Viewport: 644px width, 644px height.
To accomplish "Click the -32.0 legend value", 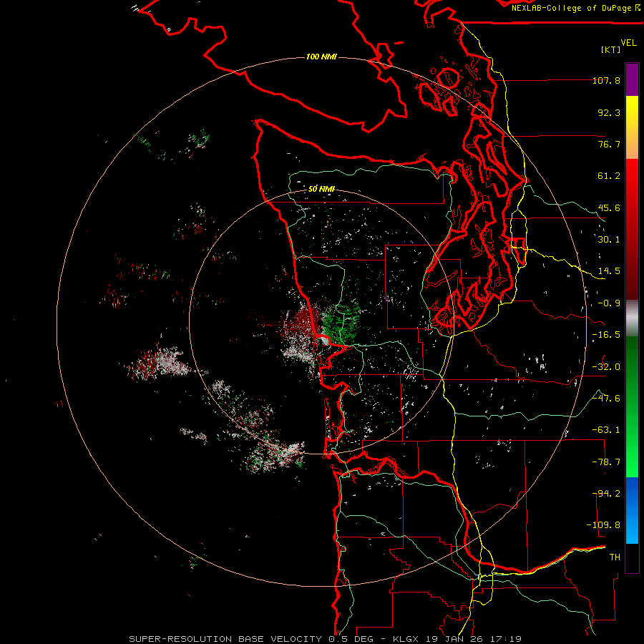I will (606, 367).
